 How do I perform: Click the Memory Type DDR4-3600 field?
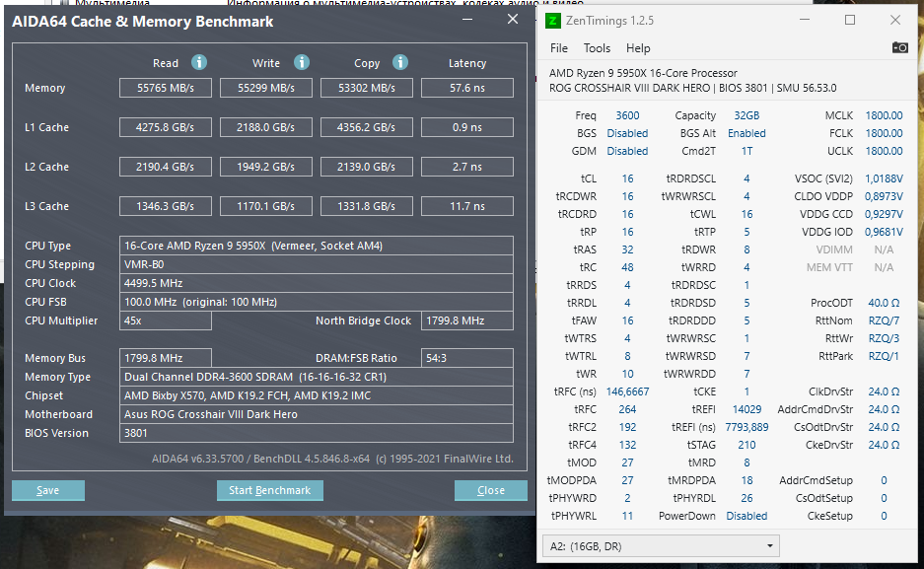click(317, 377)
